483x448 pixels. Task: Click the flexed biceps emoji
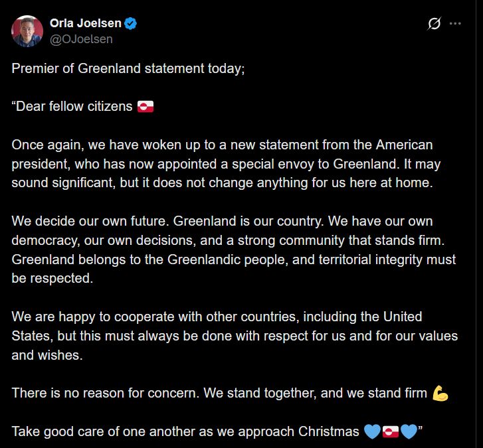tap(440, 394)
